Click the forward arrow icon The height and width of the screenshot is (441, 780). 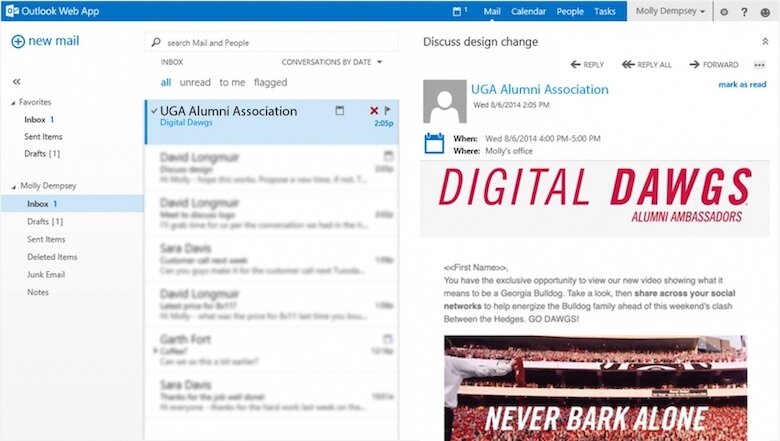pos(694,65)
